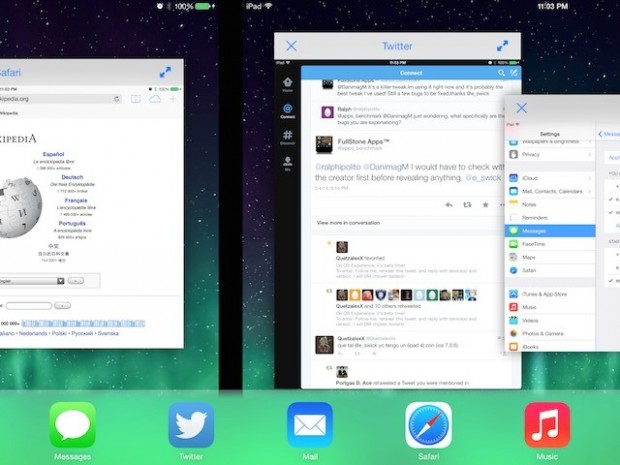Open the Music app in the dock
This screenshot has height=465, width=620.
[547, 425]
